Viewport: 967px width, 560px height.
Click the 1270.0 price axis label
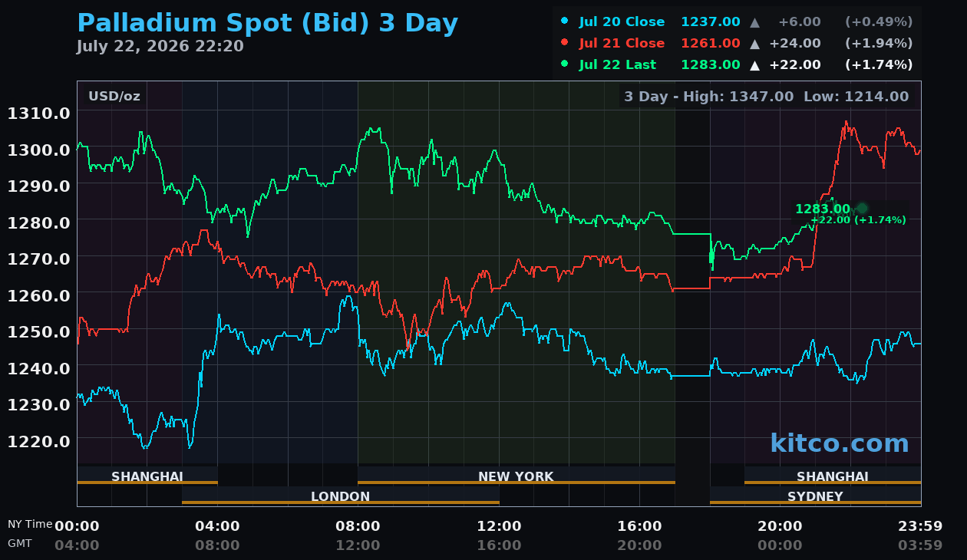(39, 259)
